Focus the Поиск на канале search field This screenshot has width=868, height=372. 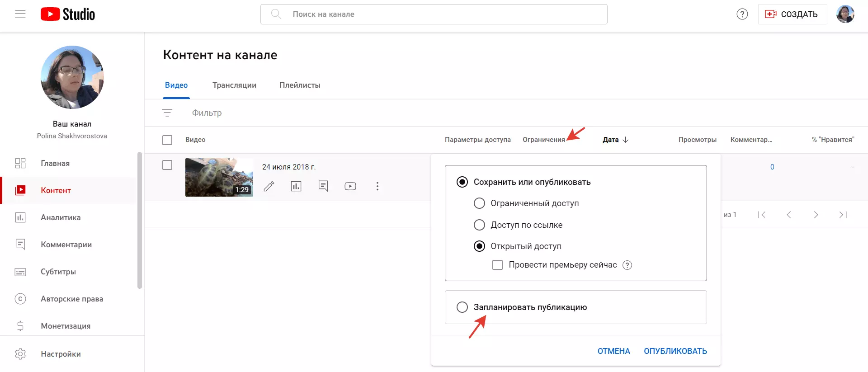pyautogui.click(x=434, y=14)
